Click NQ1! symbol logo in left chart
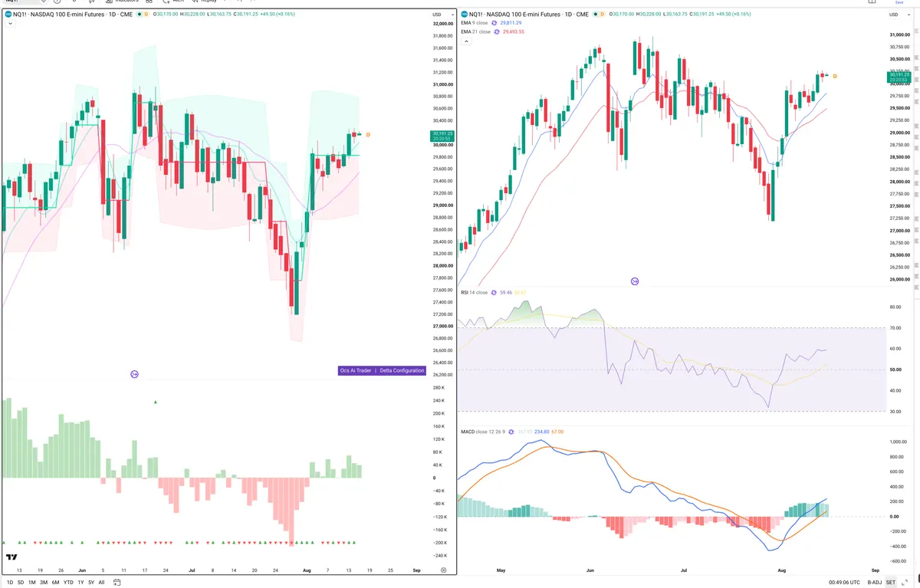 (8, 15)
